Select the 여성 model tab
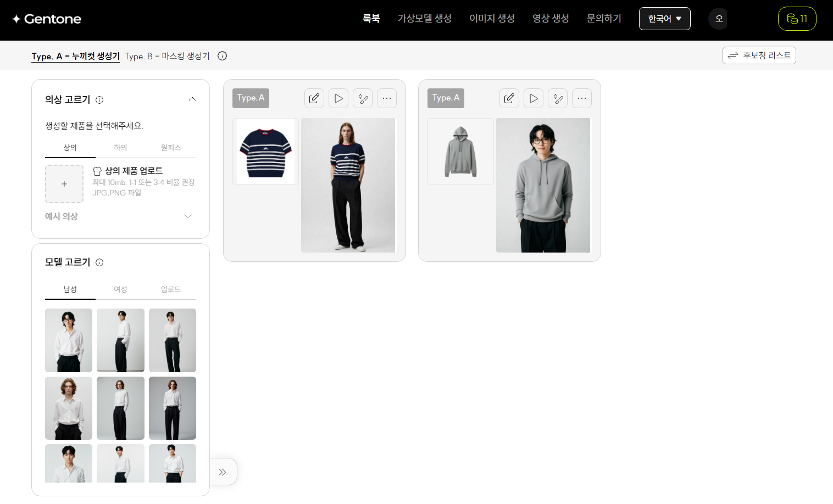The width and height of the screenshot is (833, 504). [120, 289]
